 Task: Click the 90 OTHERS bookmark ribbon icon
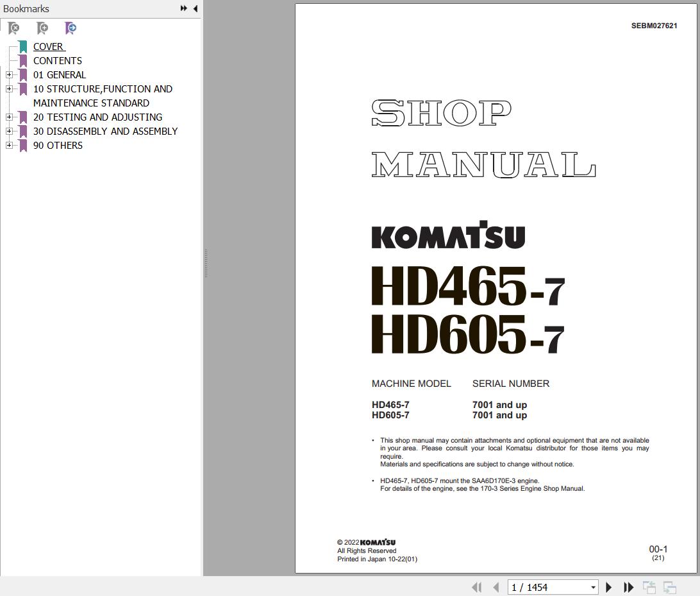(23, 146)
